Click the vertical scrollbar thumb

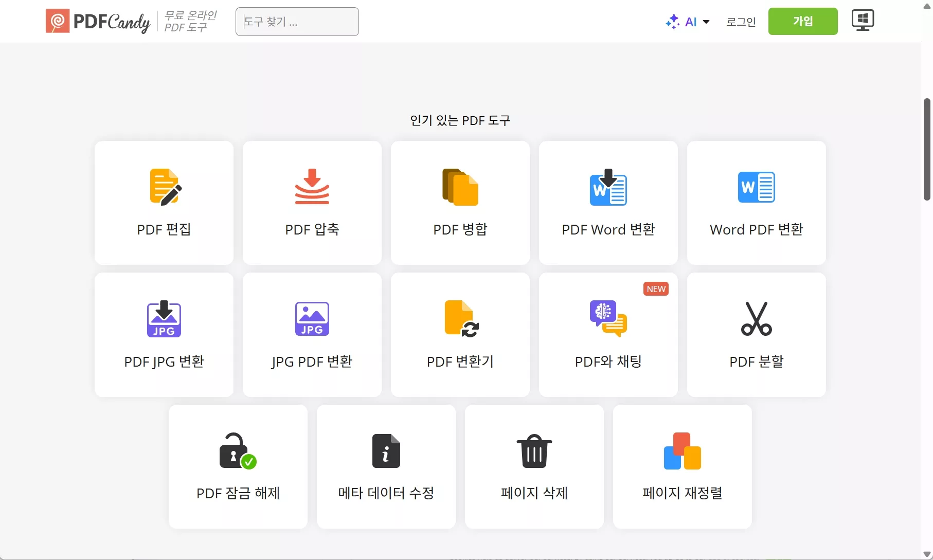[x=927, y=149]
